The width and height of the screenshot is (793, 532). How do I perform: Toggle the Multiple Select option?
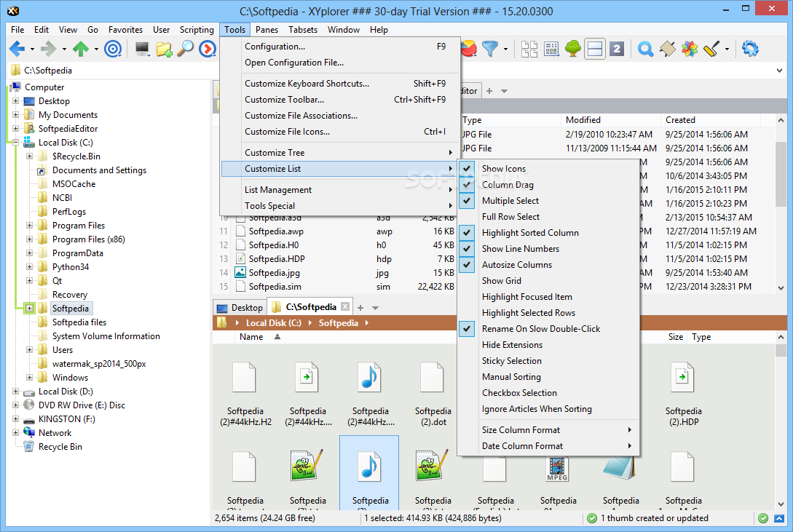(548, 201)
